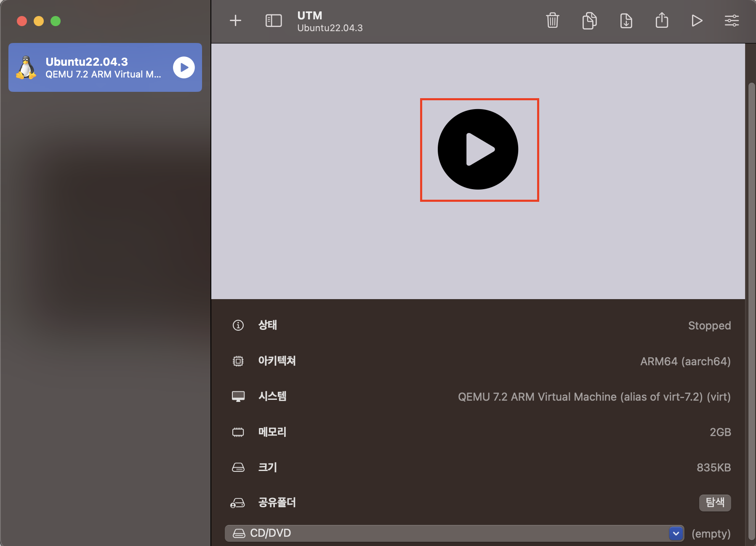
Task: Maximize the window with the green button
Action: (56, 21)
